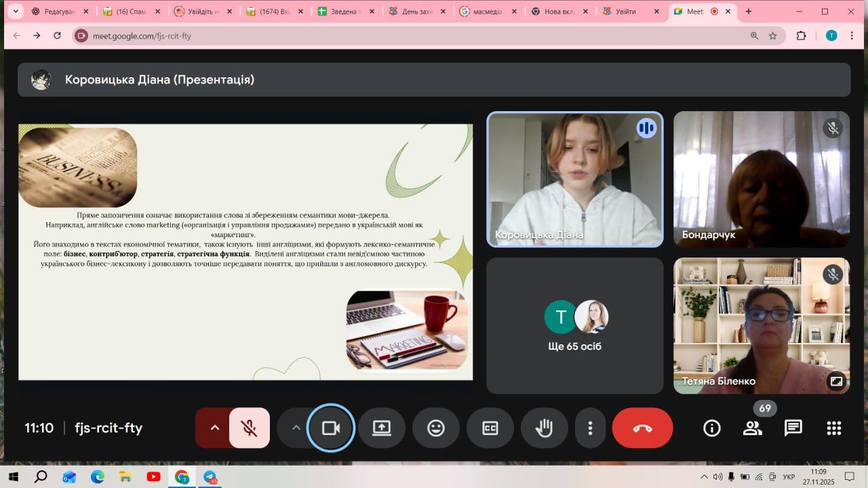Toggle the camera button
The height and width of the screenshot is (488, 868).
(331, 428)
